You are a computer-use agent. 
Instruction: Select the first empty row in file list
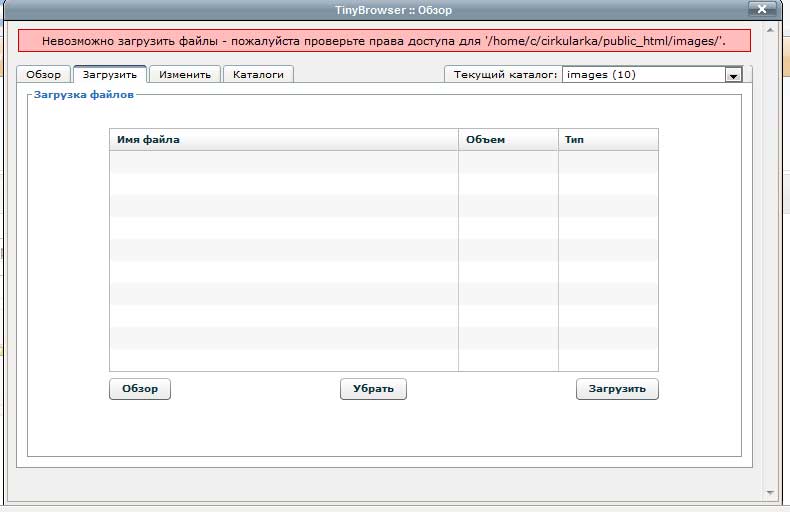click(x=283, y=162)
